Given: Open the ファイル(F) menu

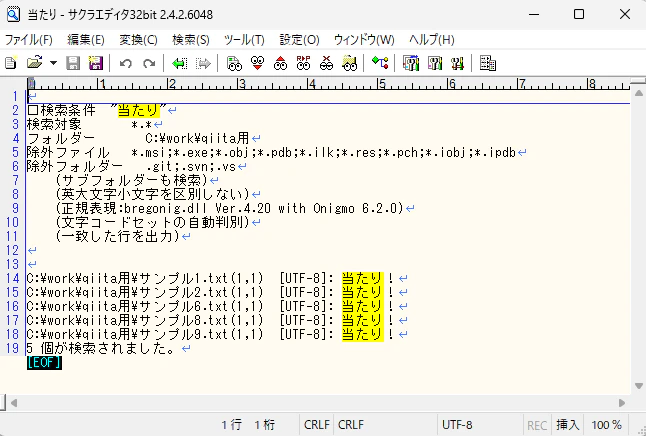Looking at the screenshot, I should pos(29,40).
